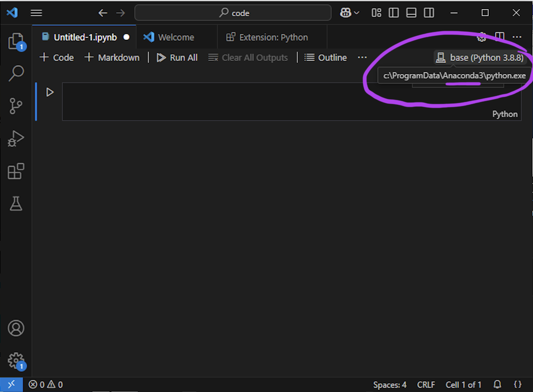Viewport: 533px width, 392px height.
Task: Toggle the Secondary Side Bar layout
Action: [429, 13]
